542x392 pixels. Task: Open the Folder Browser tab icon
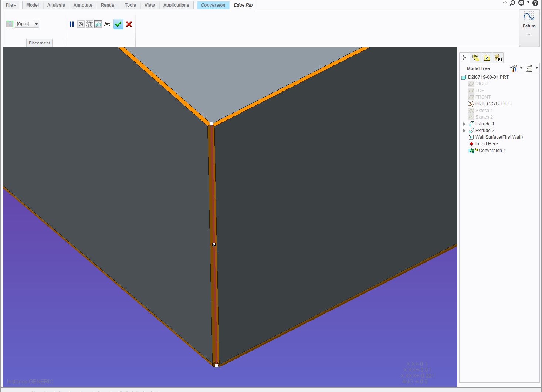point(476,58)
